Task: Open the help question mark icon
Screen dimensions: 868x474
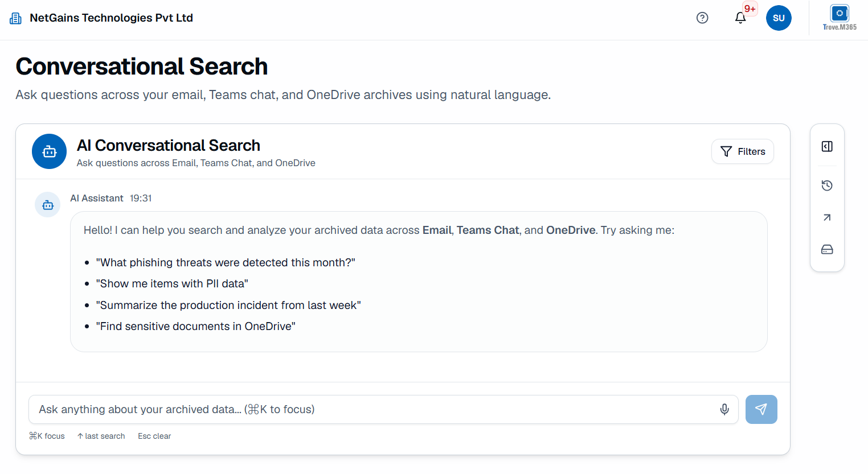Action: click(702, 18)
